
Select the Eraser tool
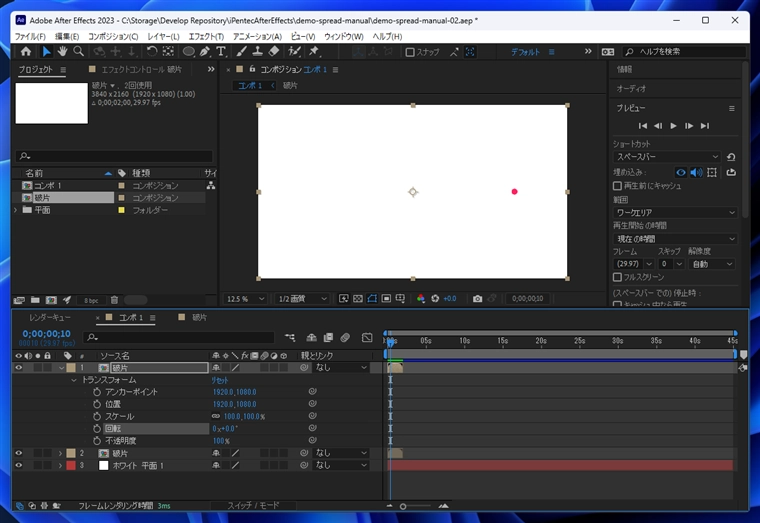point(274,51)
